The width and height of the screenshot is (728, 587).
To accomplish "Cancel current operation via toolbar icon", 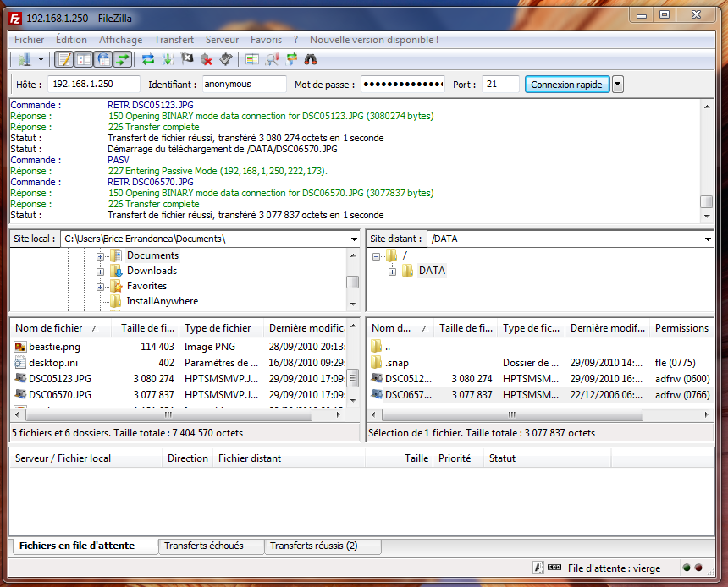I will 187,59.
